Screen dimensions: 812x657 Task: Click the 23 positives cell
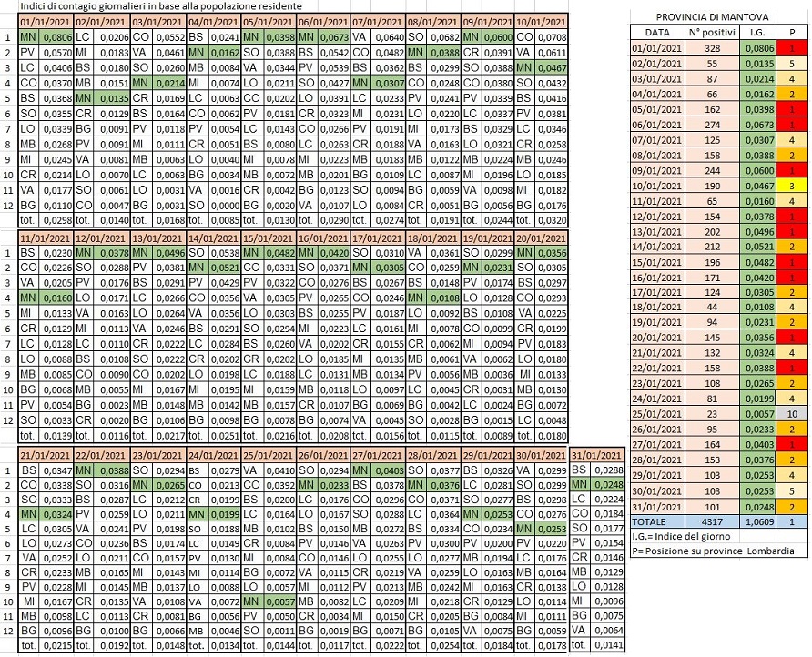pos(712,414)
